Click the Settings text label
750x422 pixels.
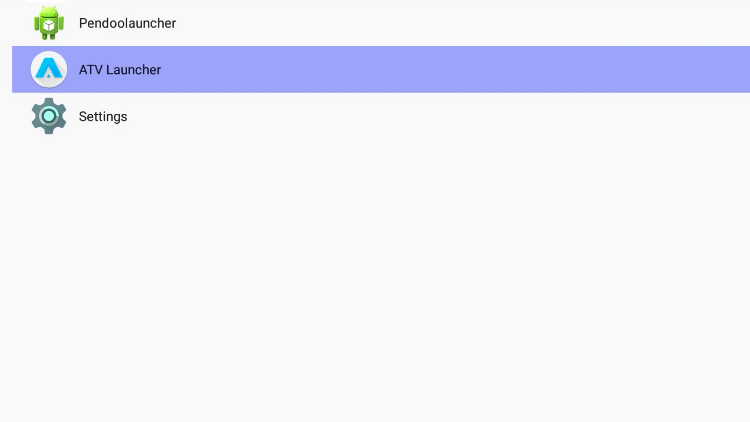click(x=103, y=117)
